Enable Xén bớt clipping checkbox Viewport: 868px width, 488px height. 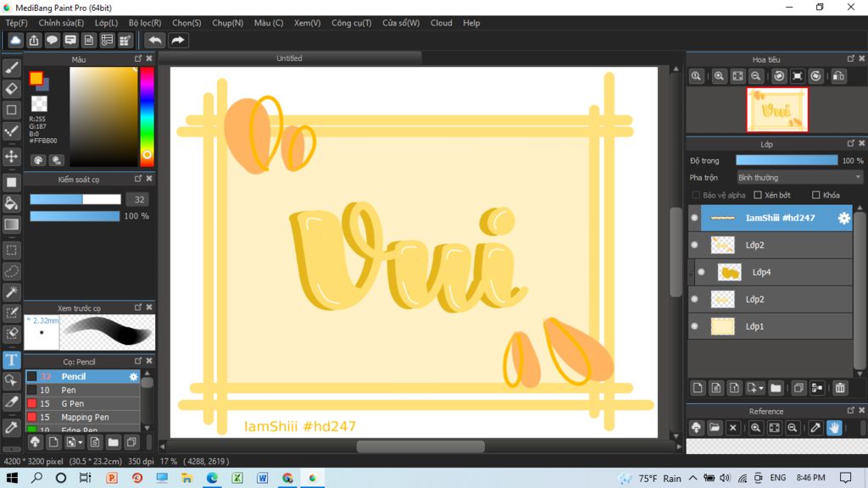coord(758,196)
